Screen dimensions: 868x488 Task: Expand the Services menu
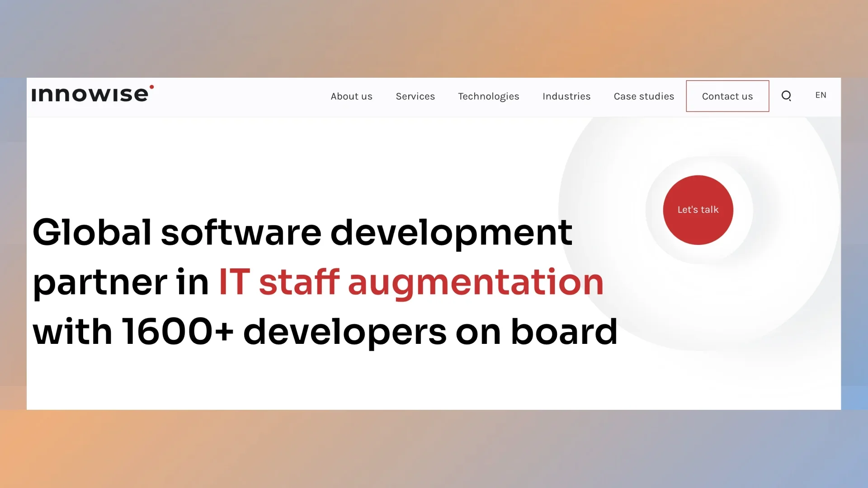pyautogui.click(x=415, y=96)
